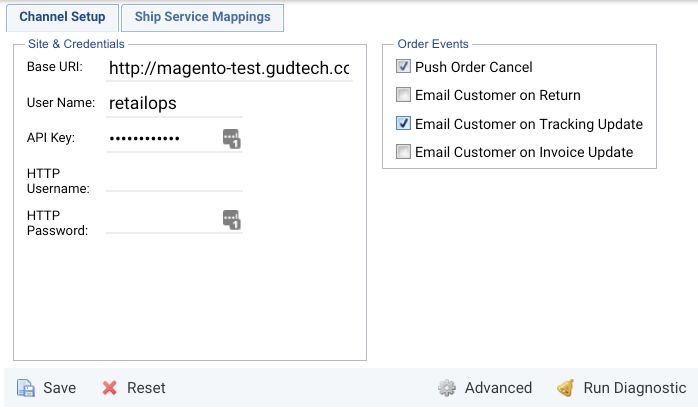Screen dimensions: 698x412
Task: Run Diagnostic on this channel
Action: 621,388
